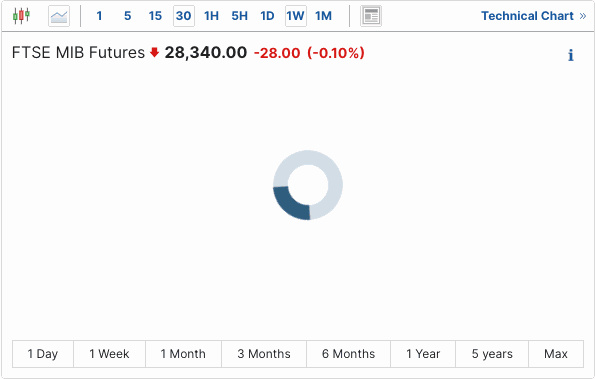Switch to area chart type
595x379 pixels.
click(59, 16)
